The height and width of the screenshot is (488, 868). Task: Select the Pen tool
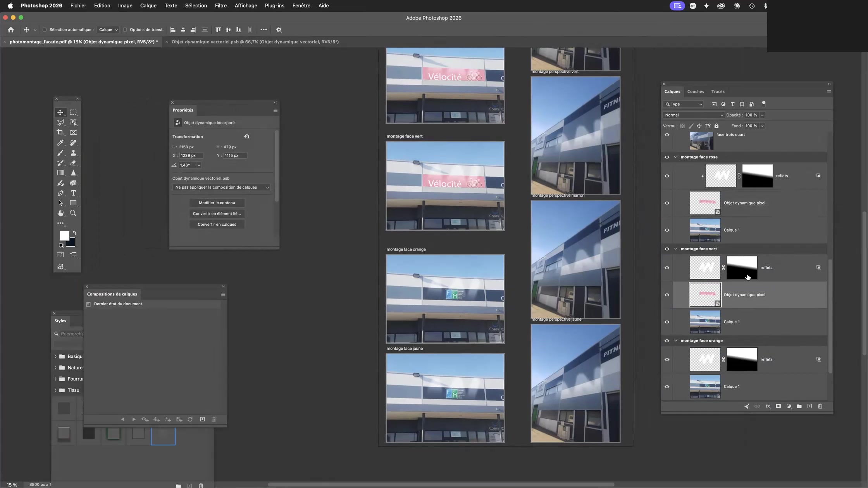pos(60,193)
